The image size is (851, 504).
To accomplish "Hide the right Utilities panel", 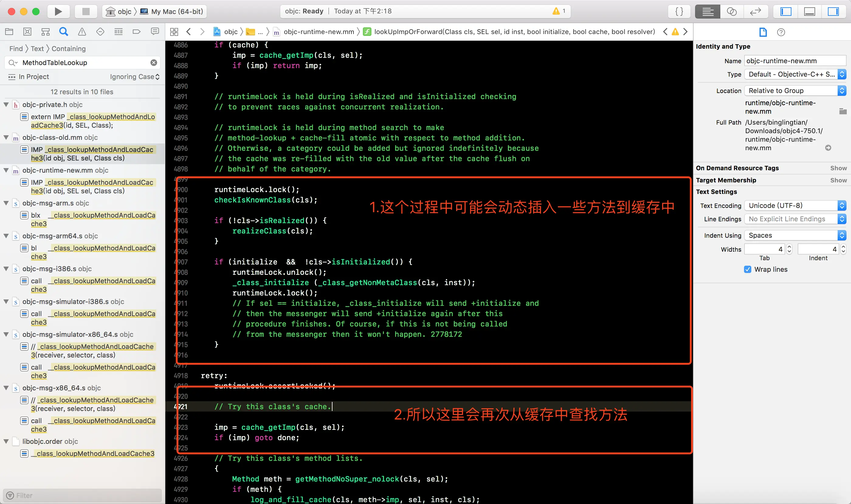I will [x=833, y=11].
